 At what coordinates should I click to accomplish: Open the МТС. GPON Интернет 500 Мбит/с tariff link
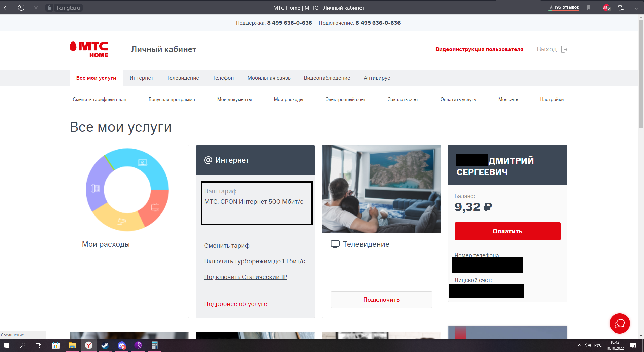pos(254,202)
